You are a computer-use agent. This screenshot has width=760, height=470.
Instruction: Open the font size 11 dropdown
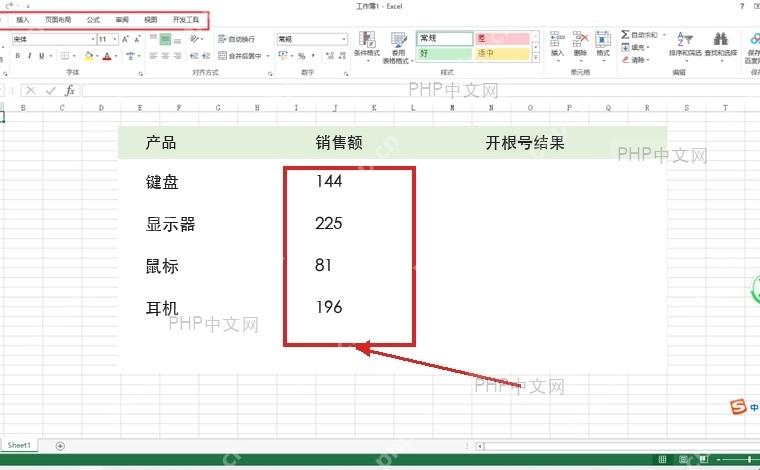pos(115,39)
